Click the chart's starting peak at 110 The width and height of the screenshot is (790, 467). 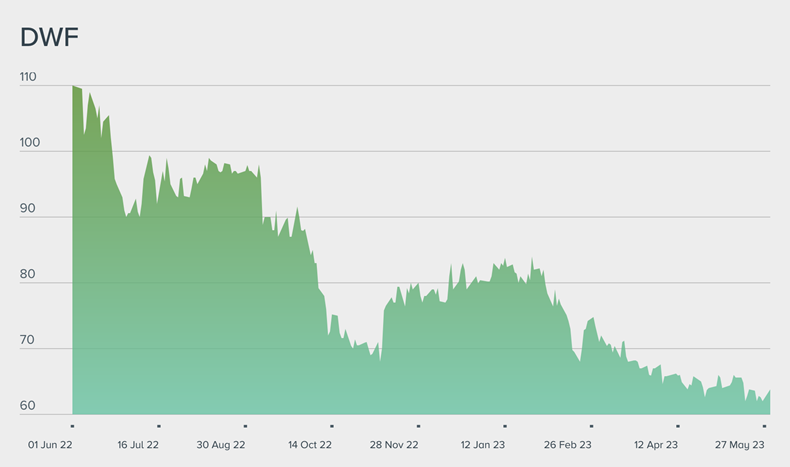[x=74, y=87]
